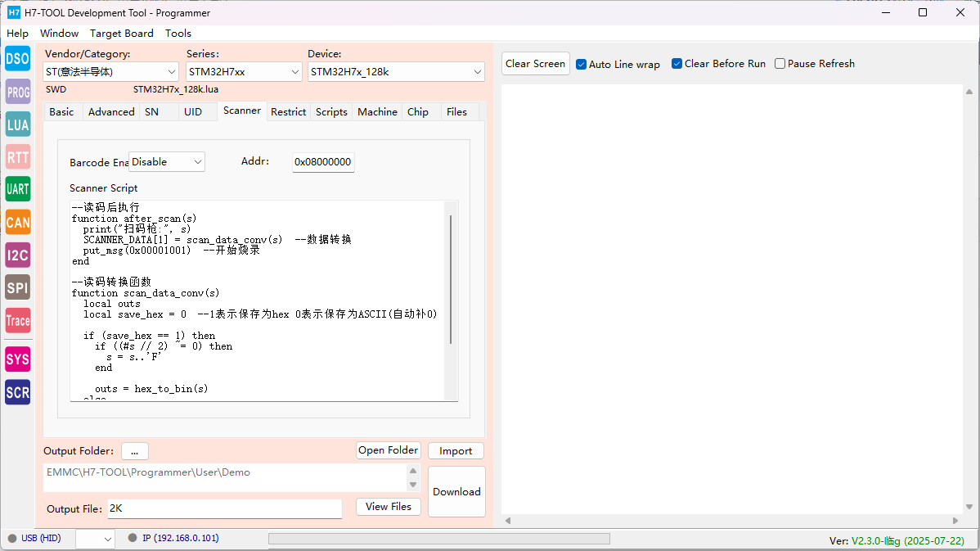This screenshot has height=551, width=980.
Task: Click the output log scroll up arrow
Action: pyautogui.click(x=969, y=92)
